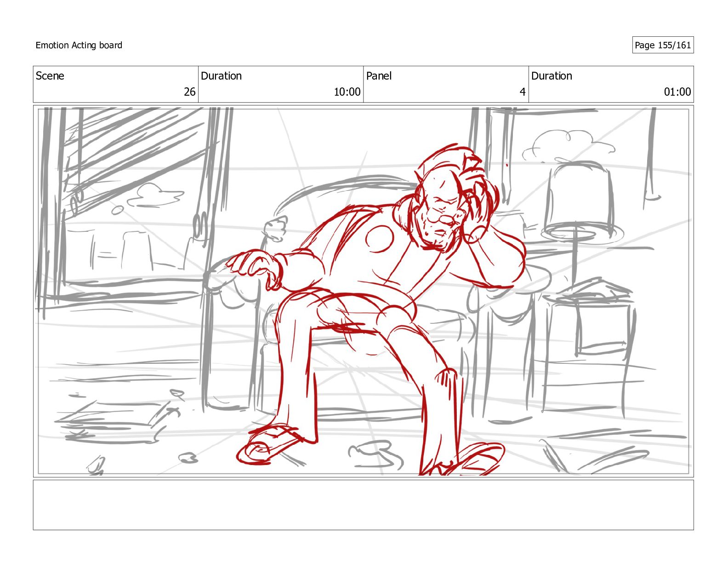This screenshot has height=563, width=728.
Task: Click the 'Page 155/161' page indicator
Action: point(663,45)
